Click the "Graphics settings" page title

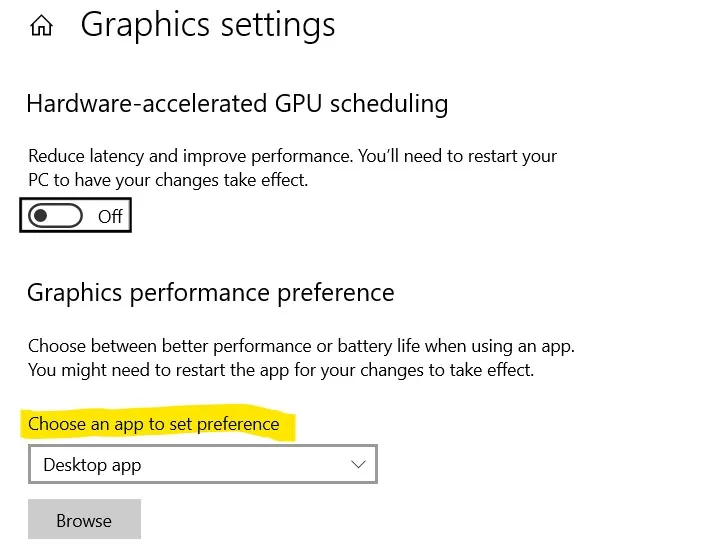[x=207, y=25]
